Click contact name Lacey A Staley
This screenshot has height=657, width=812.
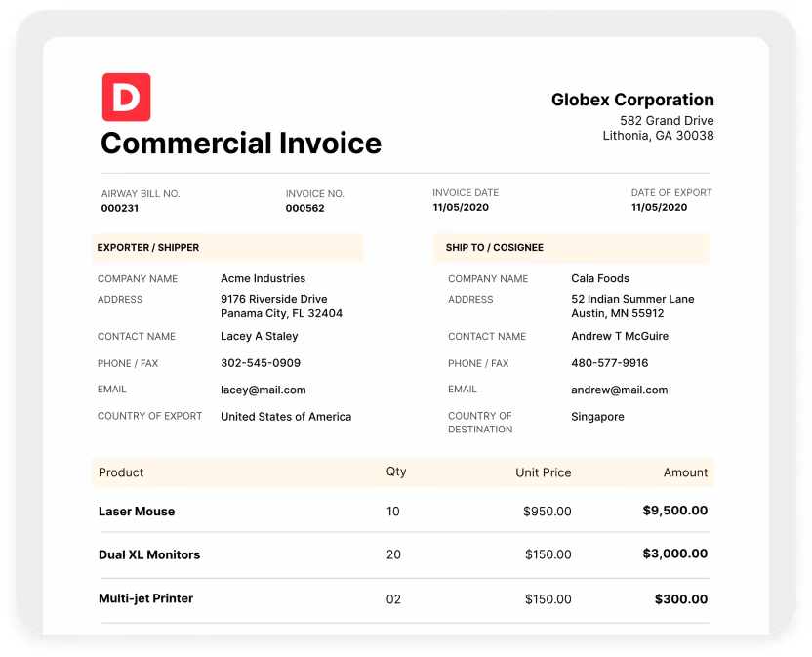click(260, 336)
